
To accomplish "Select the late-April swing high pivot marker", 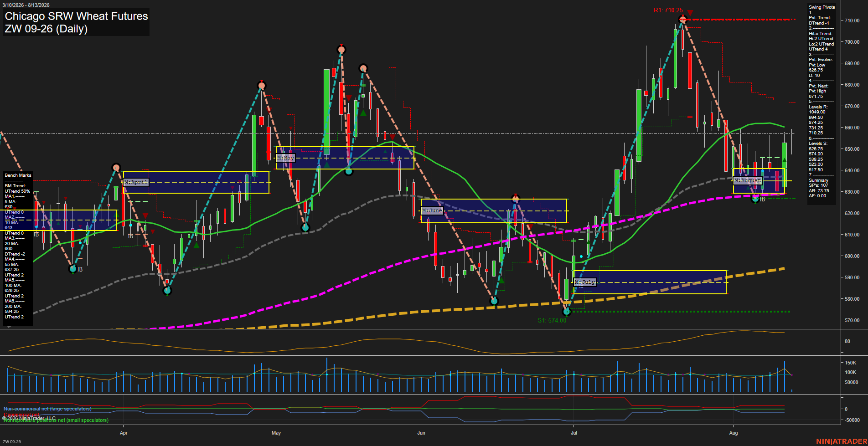I will [x=261, y=86].
